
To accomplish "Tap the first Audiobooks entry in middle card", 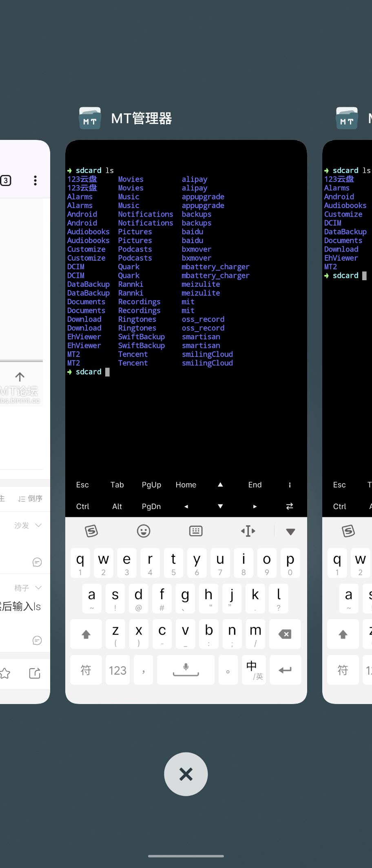I will 89,232.
